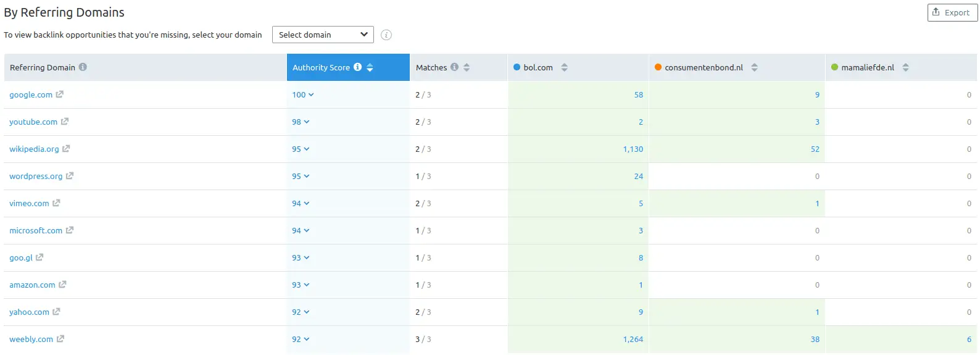Image resolution: width=980 pixels, height=355 pixels.
Task: Open external link icon next to goo.gl
Action: tap(39, 257)
